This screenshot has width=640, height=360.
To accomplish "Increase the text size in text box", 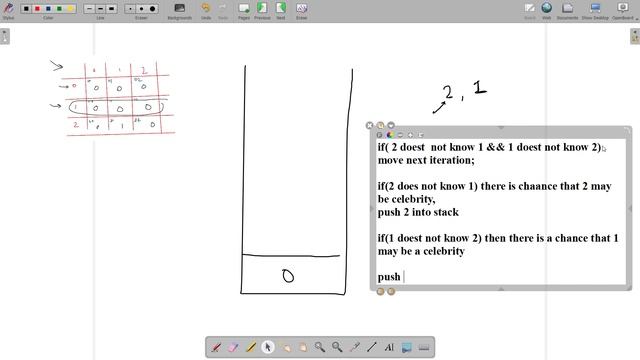I will click(411, 135).
